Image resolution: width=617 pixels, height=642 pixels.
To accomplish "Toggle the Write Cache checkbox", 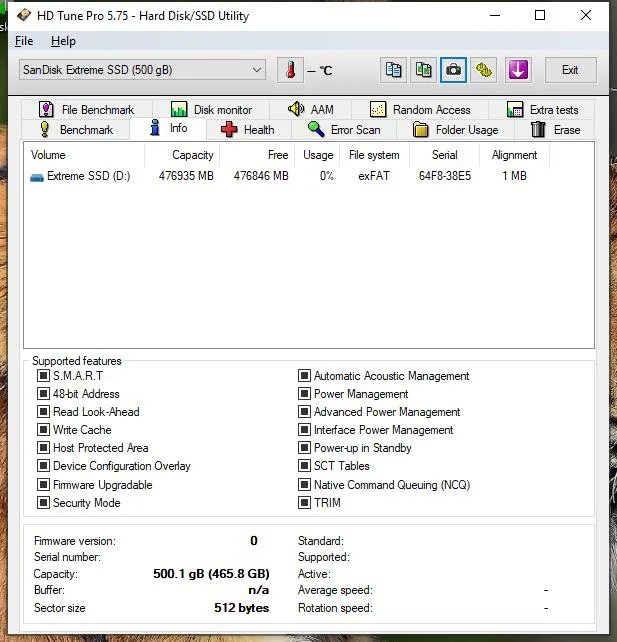I will (x=43, y=430).
